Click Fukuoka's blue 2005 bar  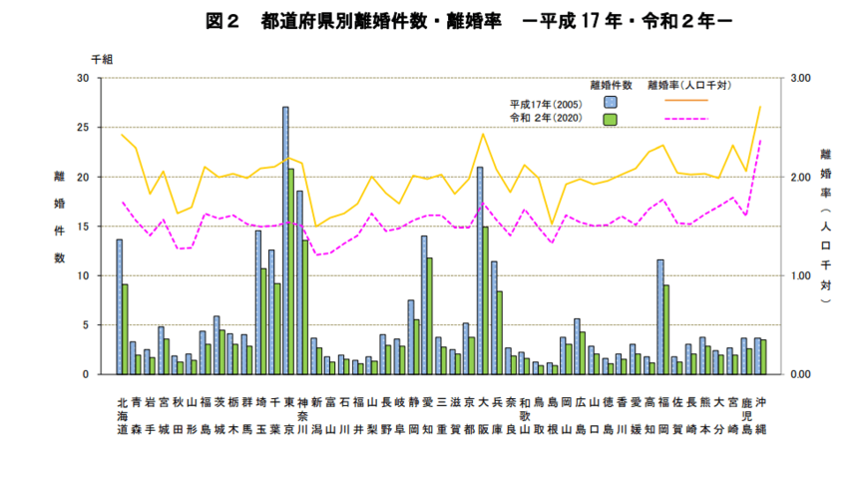(660, 316)
